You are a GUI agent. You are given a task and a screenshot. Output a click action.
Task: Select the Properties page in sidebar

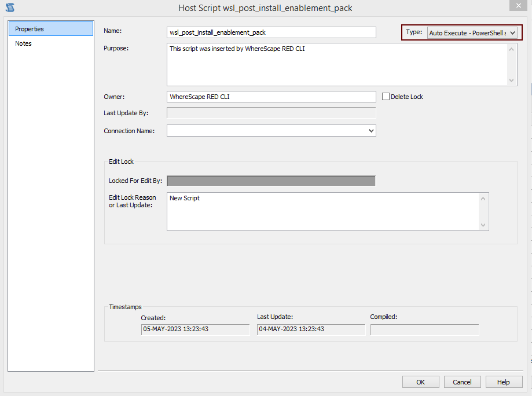coord(51,29)
